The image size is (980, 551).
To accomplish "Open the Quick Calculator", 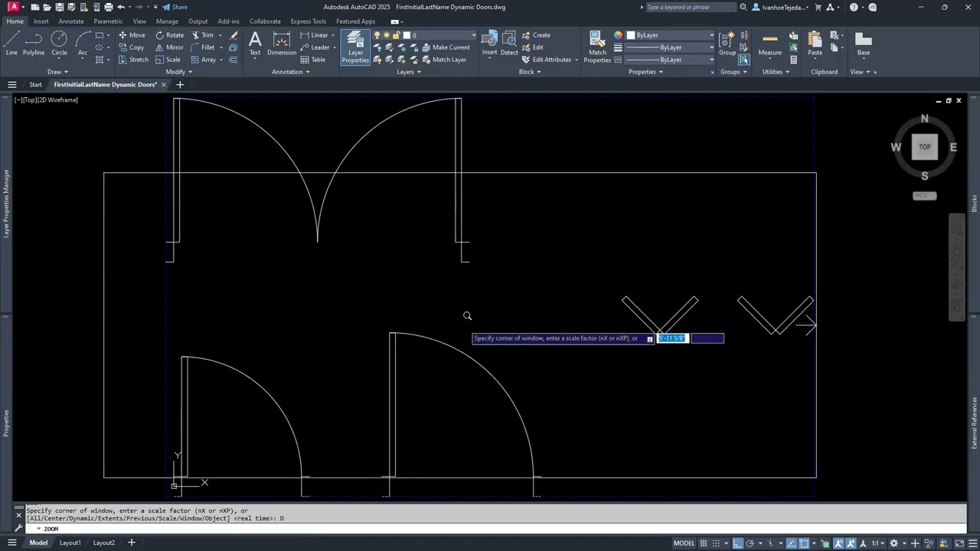I will (794, 60).
